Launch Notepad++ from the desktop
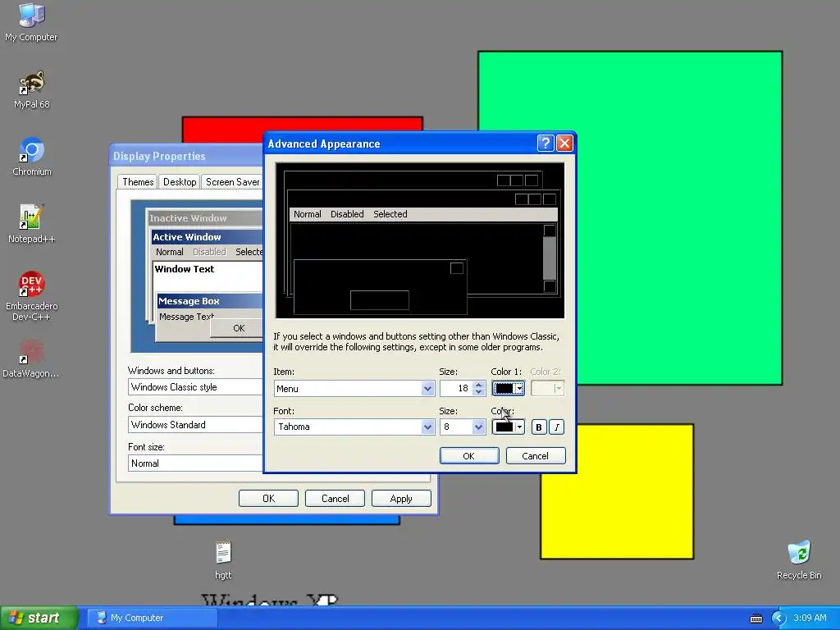 click(32, 224)
